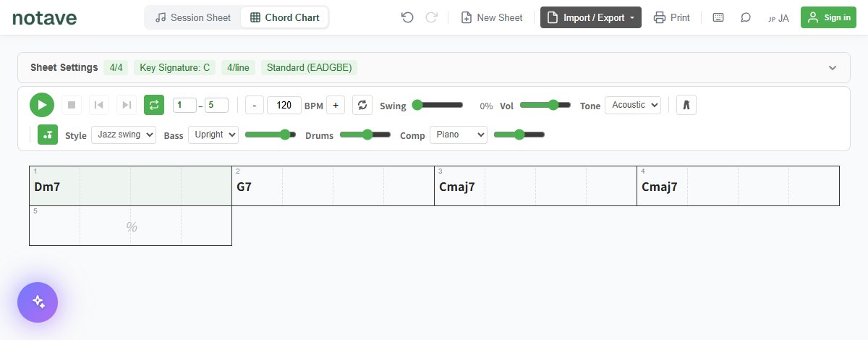Open the keyboard shortcuts icon
This screenshot has width=868, height=340.
point(718,17)
